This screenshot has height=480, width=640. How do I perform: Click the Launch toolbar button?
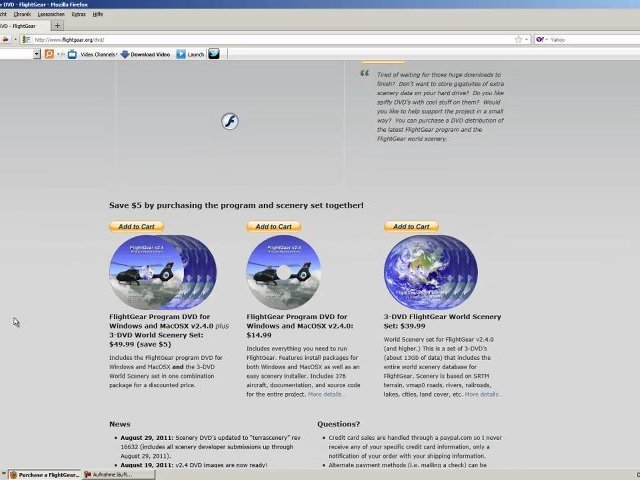coord(190,54)
